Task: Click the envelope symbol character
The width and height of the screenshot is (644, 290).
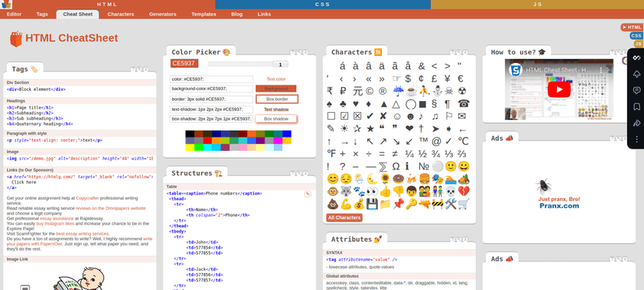Action: [x=462, y=117]
